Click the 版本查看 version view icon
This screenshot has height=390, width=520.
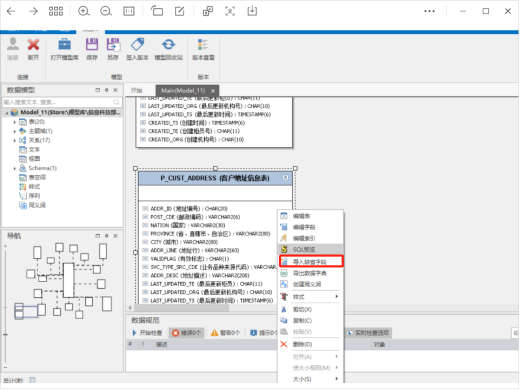click(x=203, y=44)
